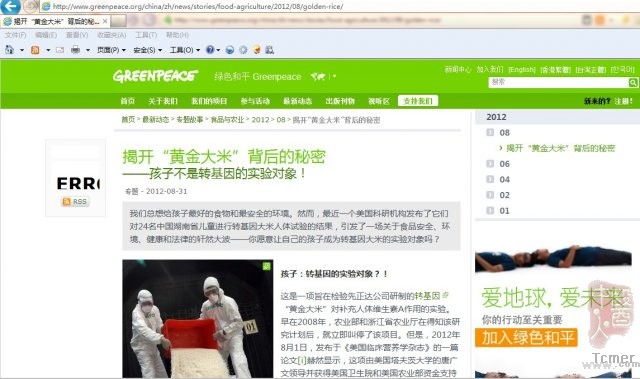Expand the 08 month in archive list
Image resolution: width=640 pixels, height=379 pixels.
click(490, 132)
